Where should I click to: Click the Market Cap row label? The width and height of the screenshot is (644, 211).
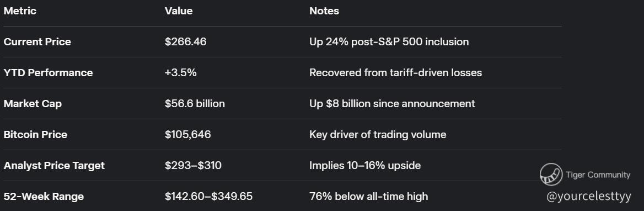pyautogui.click(x=33, y=104)
